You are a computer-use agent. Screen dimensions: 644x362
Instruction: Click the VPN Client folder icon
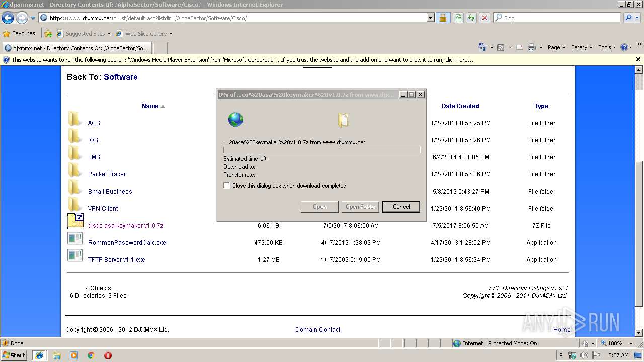(x=74, y=205)
